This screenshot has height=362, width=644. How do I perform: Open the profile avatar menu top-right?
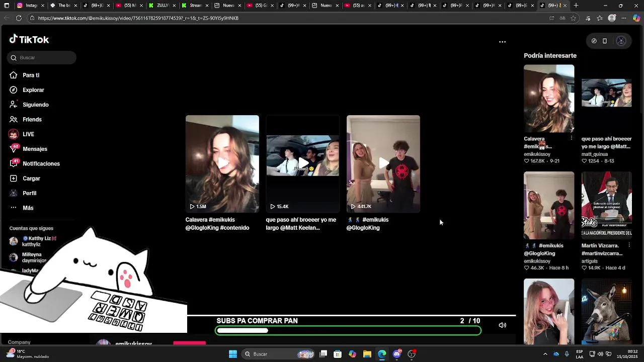coord(621,41)
